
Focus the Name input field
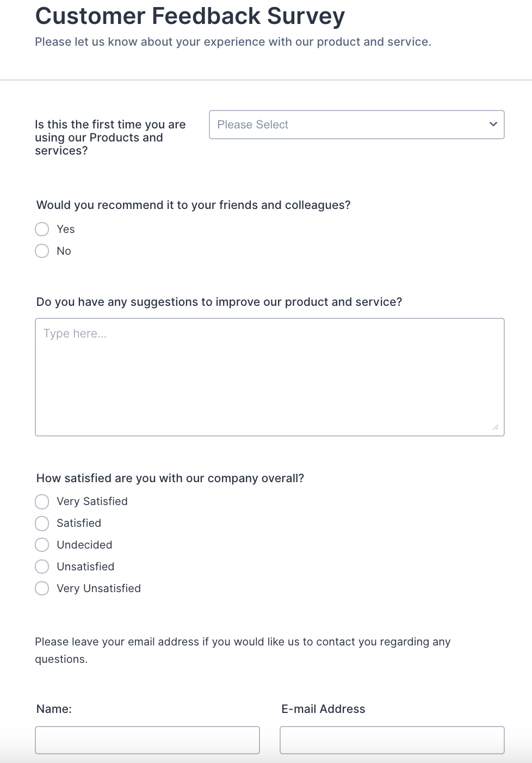tap(147, 740)
